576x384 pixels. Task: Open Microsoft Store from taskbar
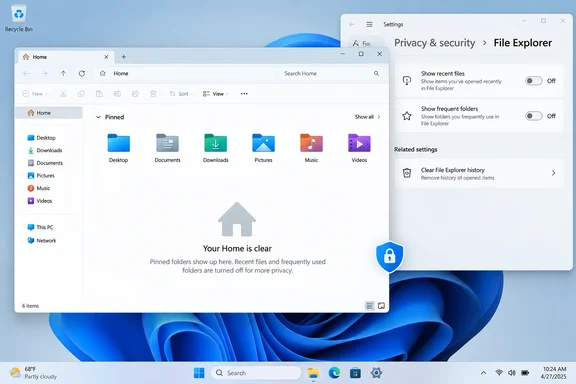coord(355,373)
